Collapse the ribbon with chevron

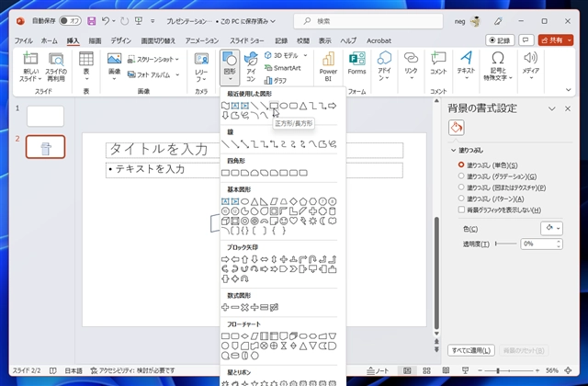click(568, 90)
